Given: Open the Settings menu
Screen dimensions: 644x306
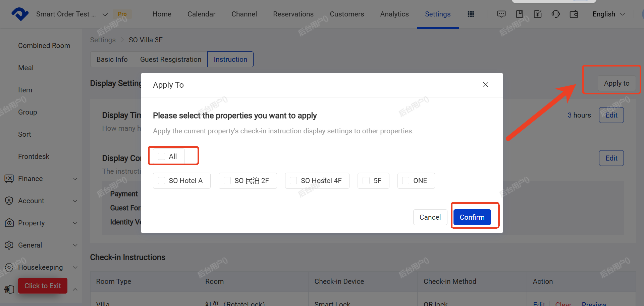Looking at the screenshot, I should click(438, 14).
